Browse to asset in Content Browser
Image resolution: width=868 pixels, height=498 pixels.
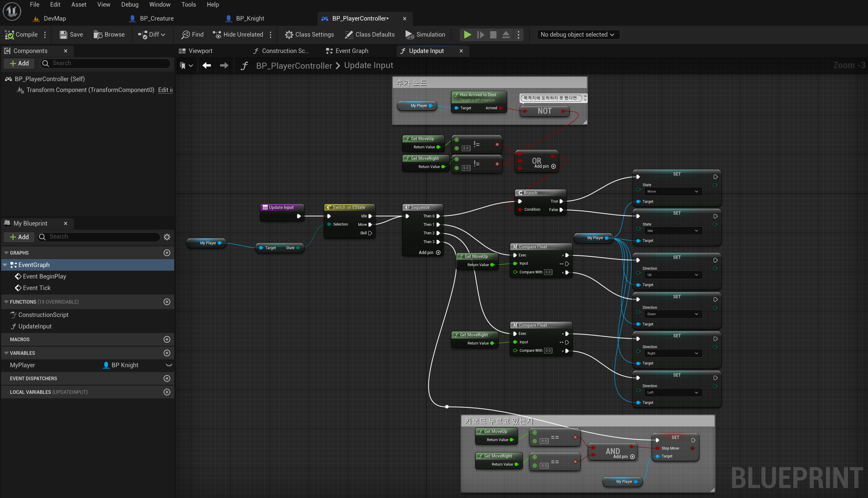point(109,35)
